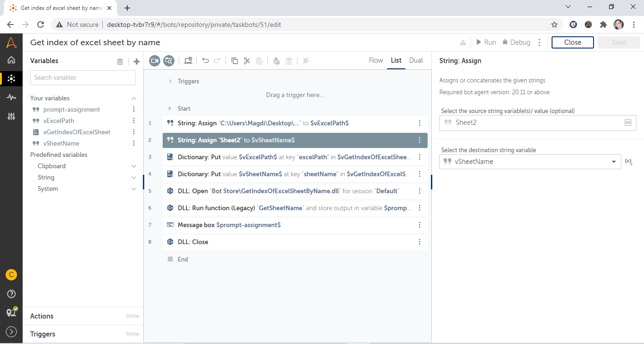The height and width of the screenshot is (344, 644).
Task: Open options menu for vSheetName variable
Action: (x=134, y=144)
